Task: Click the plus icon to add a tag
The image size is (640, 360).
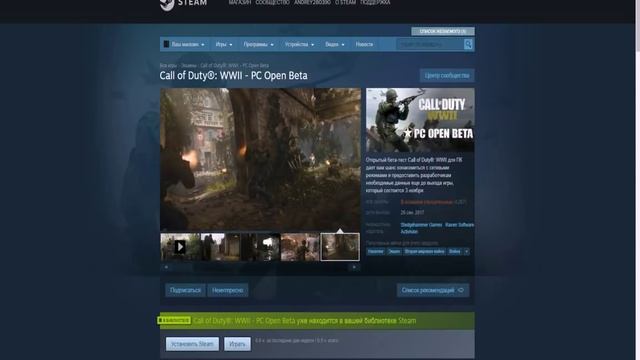Action: [x=467, y=251]
